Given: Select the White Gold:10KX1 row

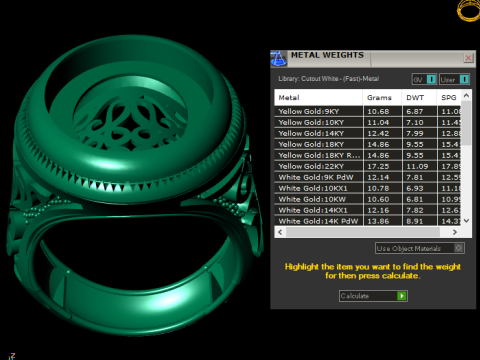Looking at the screenshot, I should (x=368, y=188).
